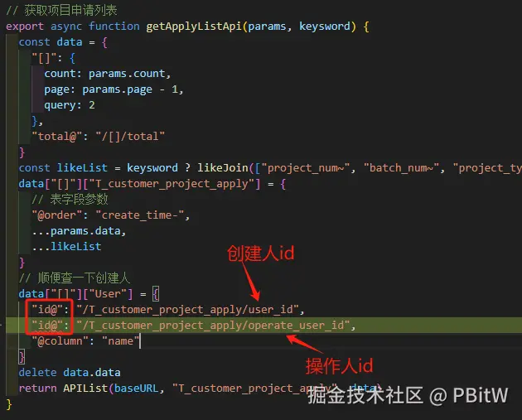Click the keysword parameter in the function signature

(325, 27)
